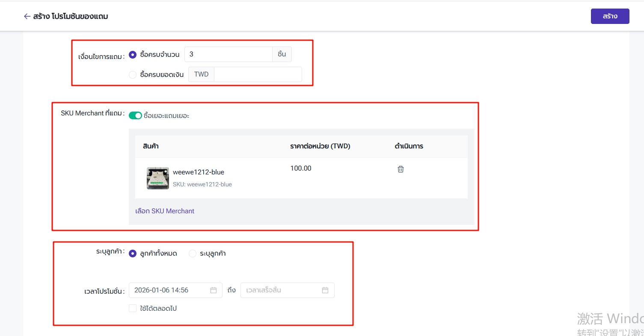Select the ลูกค้าทั้งหมด radio option
The height and width of the screenshot is (336, 644).
coord(133,253)
